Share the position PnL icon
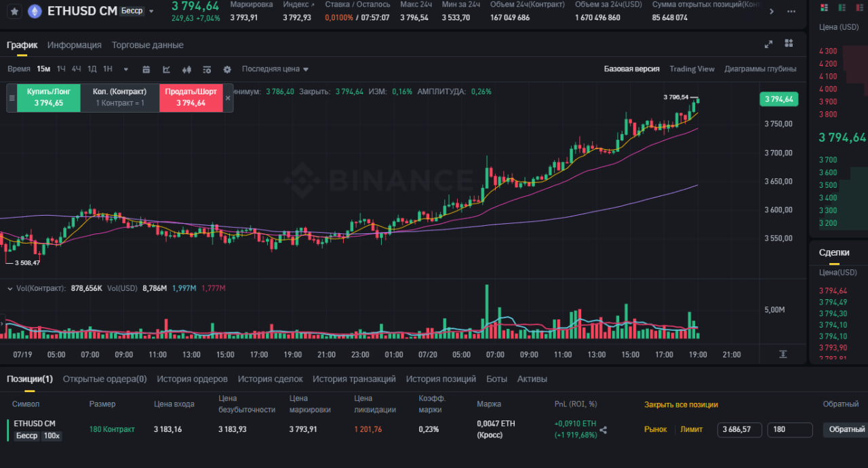Image resolution: width=868 pixels, height=468 pixels. 604,429
